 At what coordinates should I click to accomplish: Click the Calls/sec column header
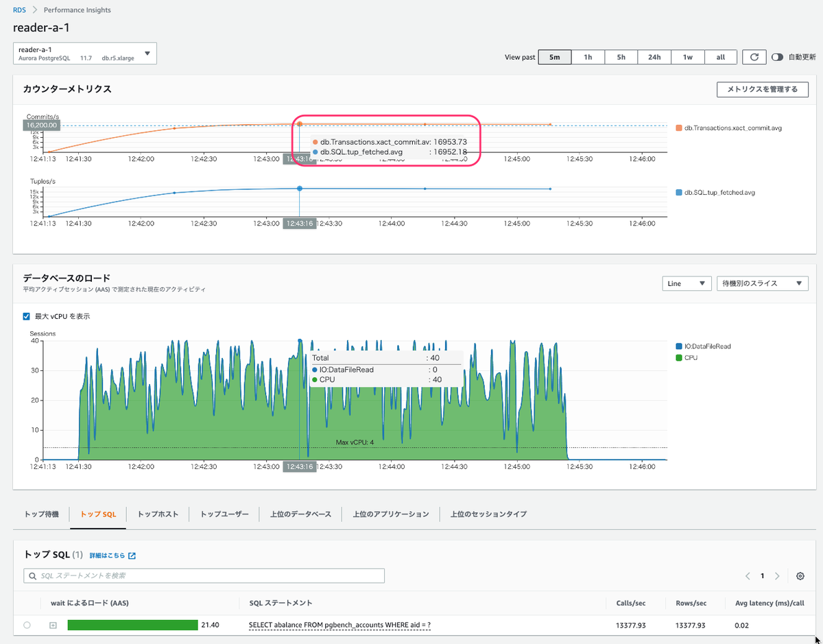tap(631, 603)
